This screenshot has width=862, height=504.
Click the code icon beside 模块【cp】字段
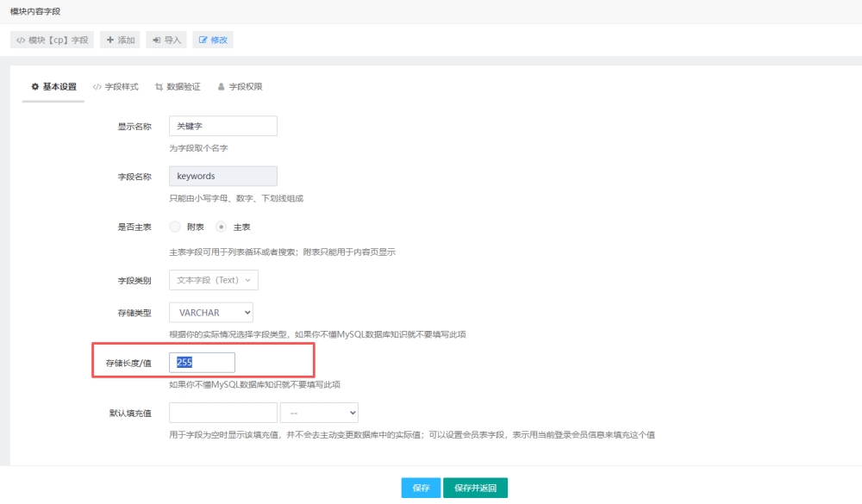tap(21, 40)
